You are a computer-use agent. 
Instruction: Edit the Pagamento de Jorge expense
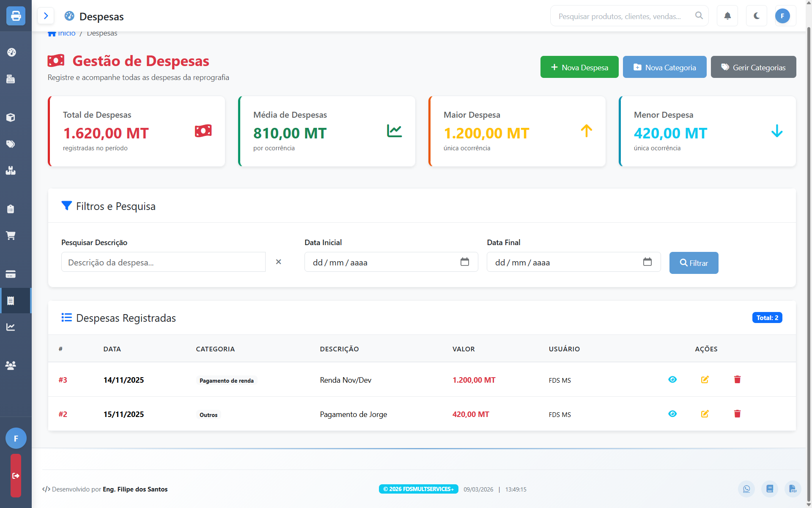point(705,414)
